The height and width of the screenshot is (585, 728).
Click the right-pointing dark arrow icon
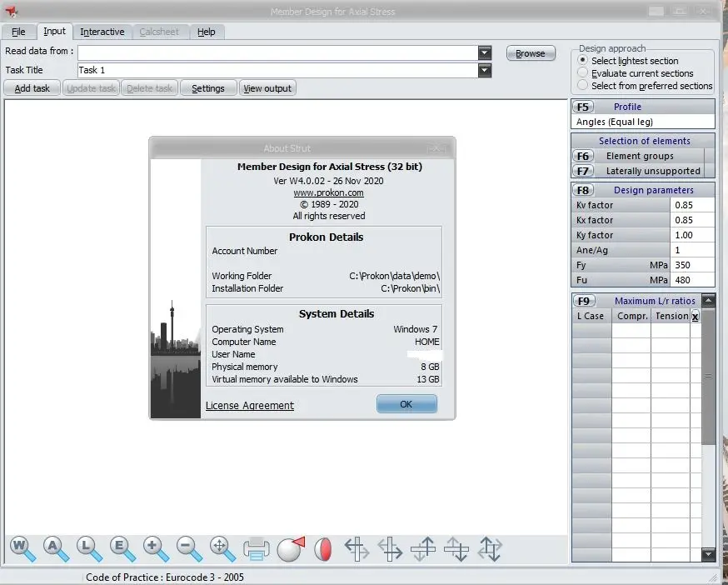tap(390, 549)
